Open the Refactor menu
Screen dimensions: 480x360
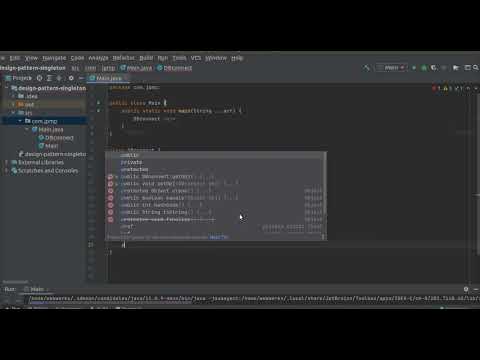(123, 58)
